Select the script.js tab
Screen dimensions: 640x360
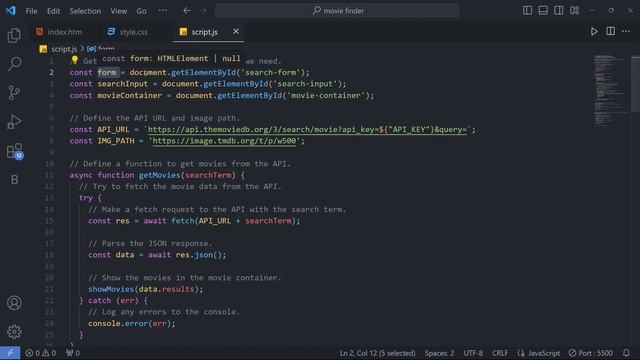tap(204, 32)
